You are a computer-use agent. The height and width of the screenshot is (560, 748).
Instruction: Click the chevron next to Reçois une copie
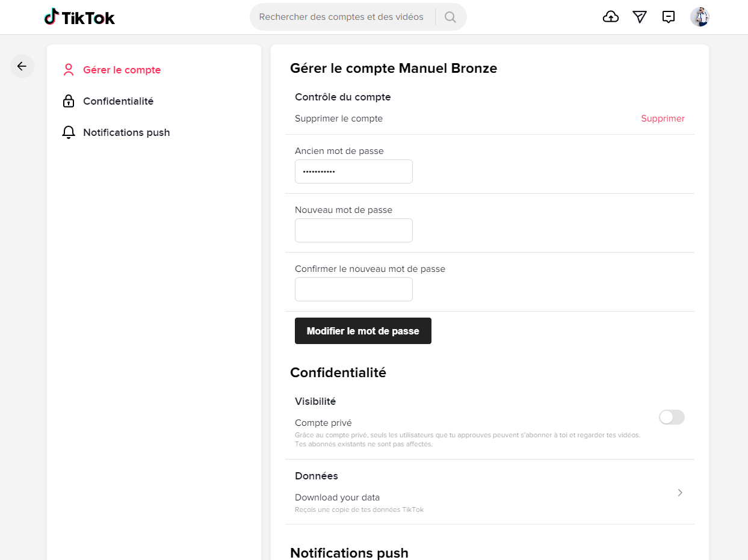(679, 493)
